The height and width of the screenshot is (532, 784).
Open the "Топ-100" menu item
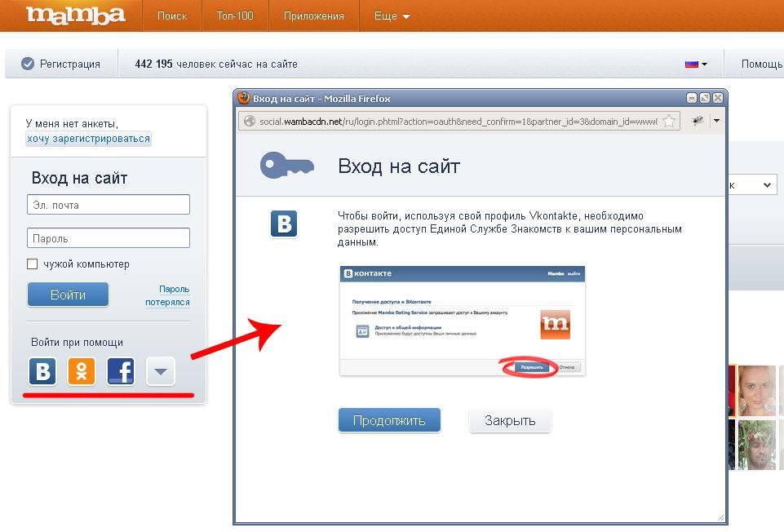pos(235,16)
